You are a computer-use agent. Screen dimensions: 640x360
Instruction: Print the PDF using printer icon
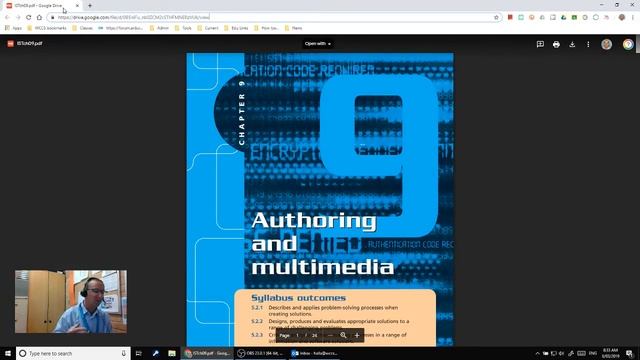tap(556, 44)
